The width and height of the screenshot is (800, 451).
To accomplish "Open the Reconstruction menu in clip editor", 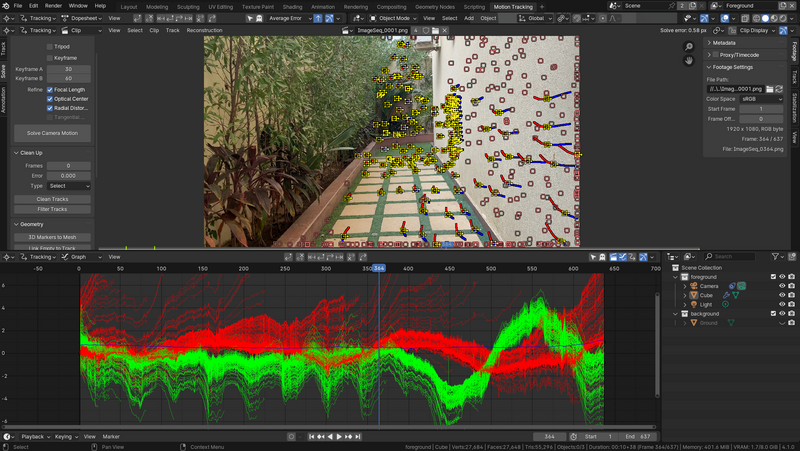I will 204,30.
